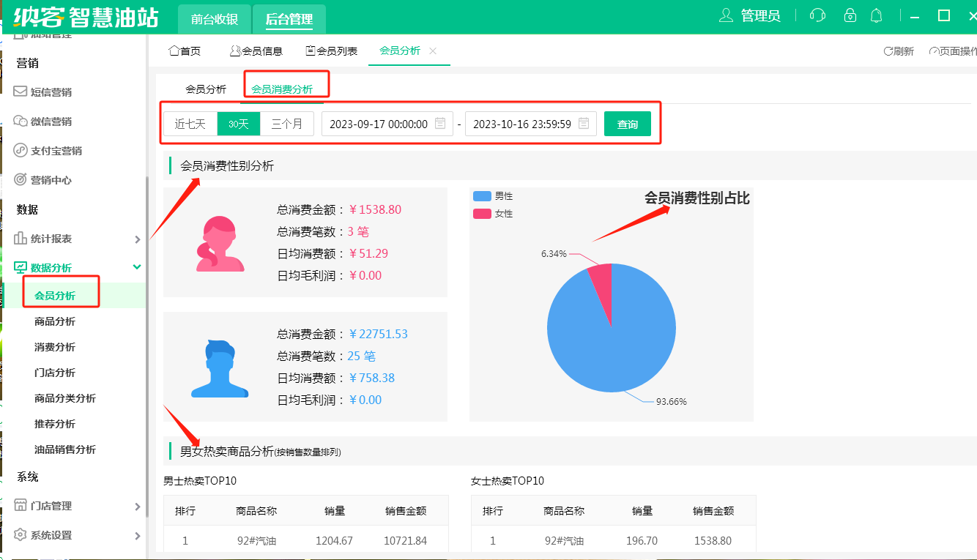Collapse the 数据分析 sidebar section
The image size is (977, 560).
[136, 268]
